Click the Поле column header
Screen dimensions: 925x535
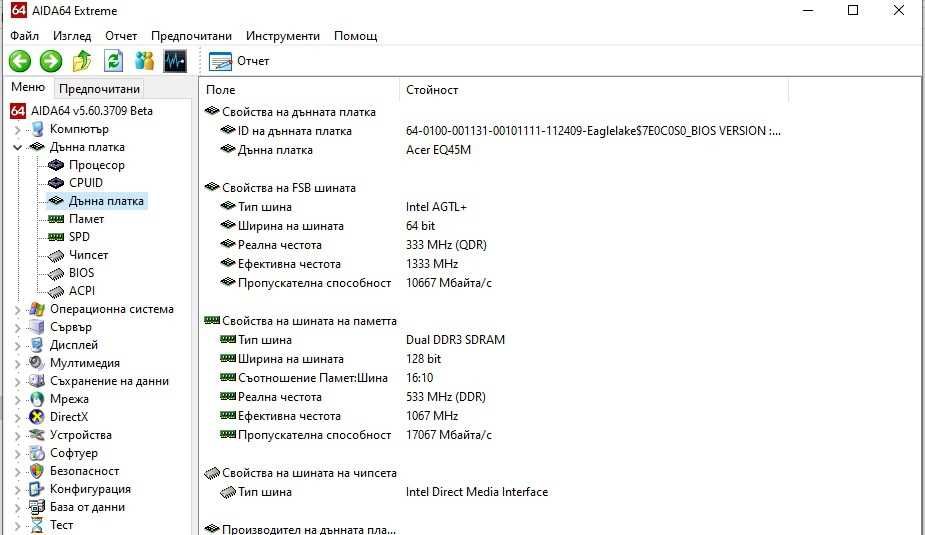(x=300, y=90)
